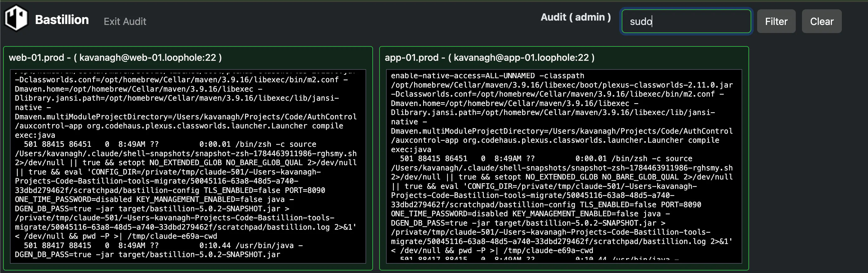Click 'ONE_TIME_PASSWORD=disabled' line in app-01 terminal
The width and height of the screenshot is (868, 273).
(x=531, y=213)
